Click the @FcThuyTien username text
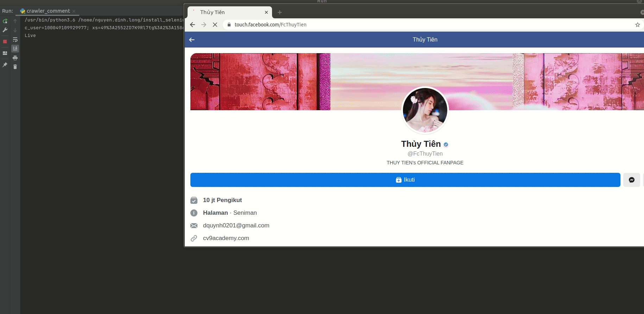The width and height of the screenshot is (644, 314). (x=425, y=154)
